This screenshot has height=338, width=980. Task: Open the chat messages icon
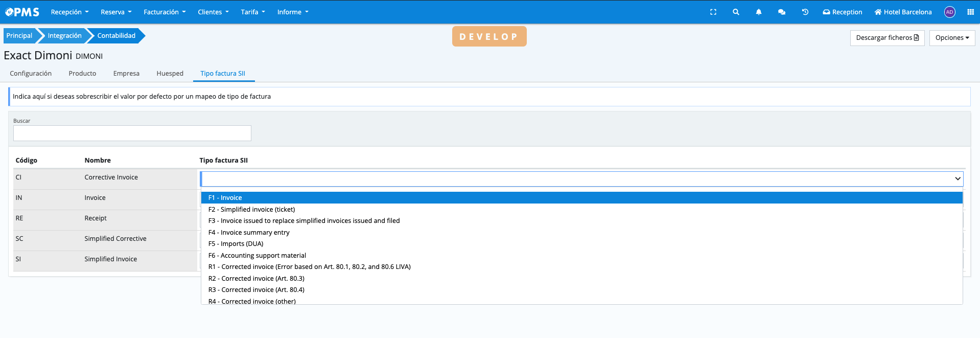[x=781, y=12]
